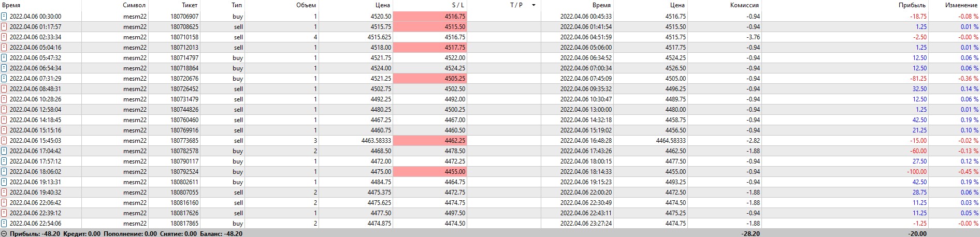Click the buy icon for ticket 180817865
The height and width of the screenshot is (237, 980).
(4, 224)
